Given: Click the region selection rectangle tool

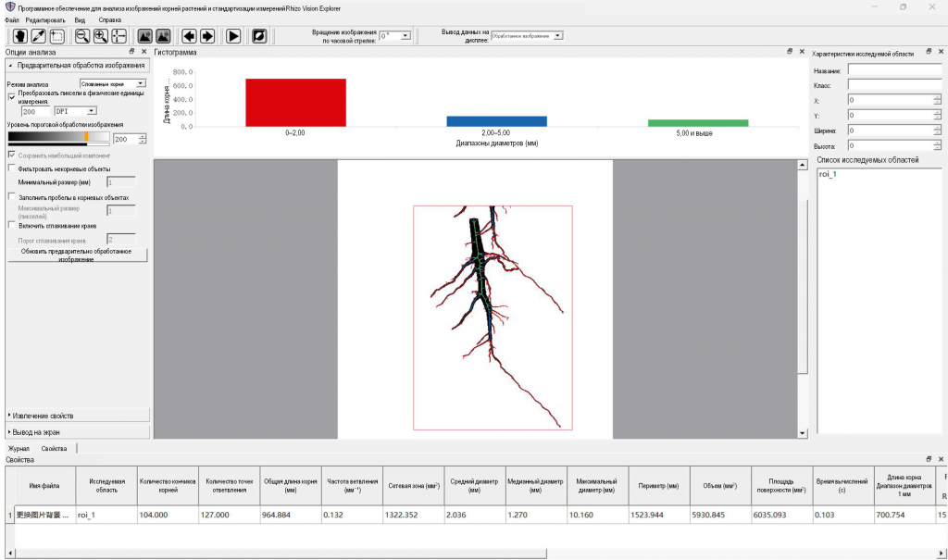Looking at the screenshot, I should click(57, 36).
